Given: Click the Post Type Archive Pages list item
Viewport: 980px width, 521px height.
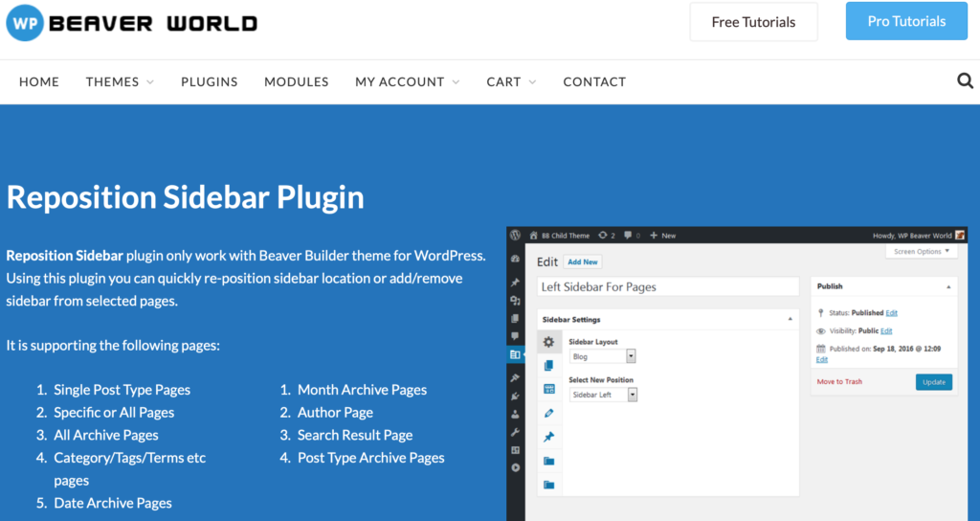Looking at the screenshot, I should [371, 458].
